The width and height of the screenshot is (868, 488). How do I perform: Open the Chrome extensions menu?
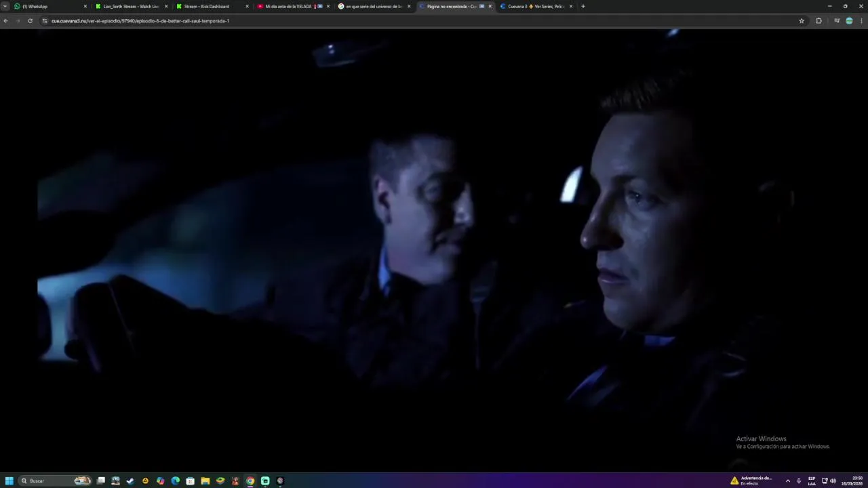pyautogui.click(x=818, y=21)
